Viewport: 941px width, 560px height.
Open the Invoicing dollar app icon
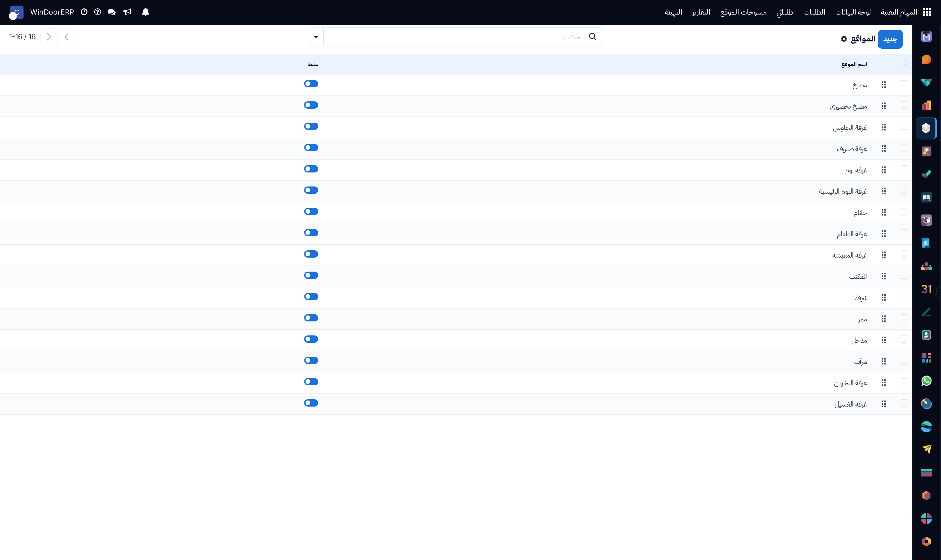(x=926, y=243)
